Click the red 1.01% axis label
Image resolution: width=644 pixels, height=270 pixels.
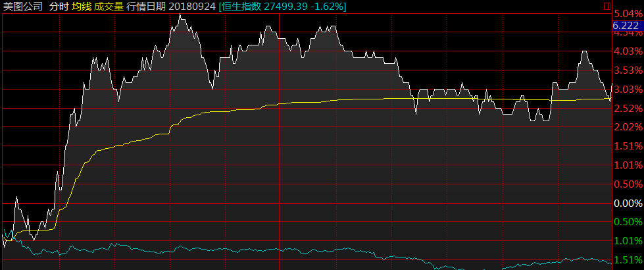pos(628,165)
